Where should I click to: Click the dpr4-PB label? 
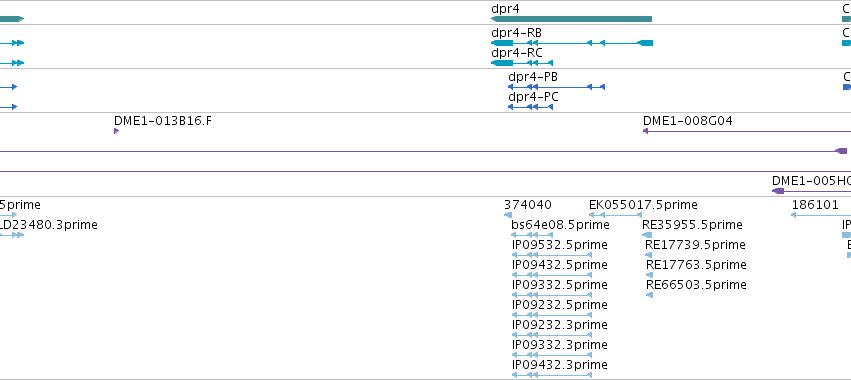(x=533, y=77)
